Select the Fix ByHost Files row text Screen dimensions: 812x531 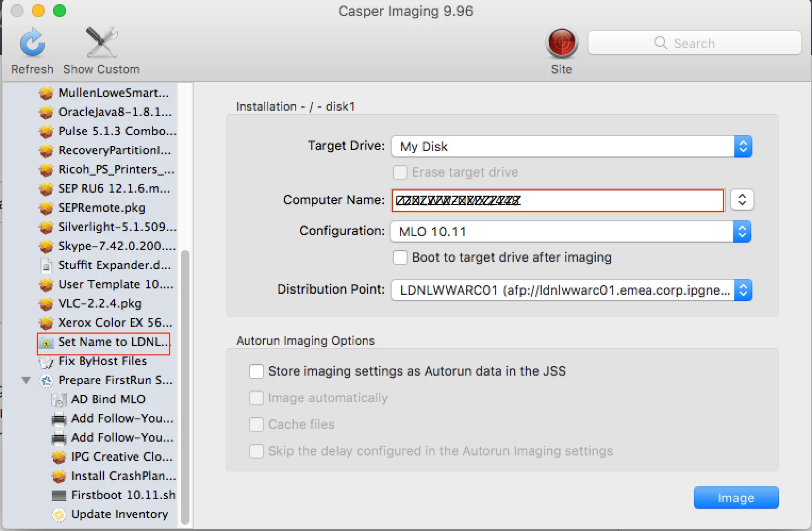[x=103, y=361]
